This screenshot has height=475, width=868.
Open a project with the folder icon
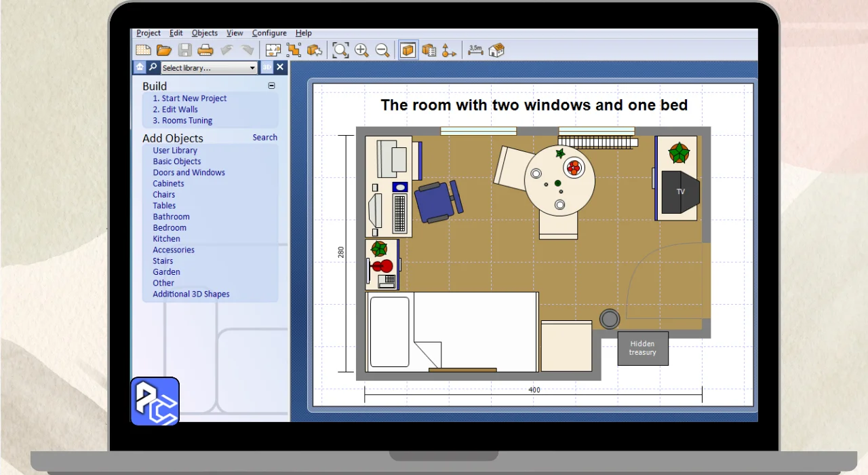click(x=164, y=50)
